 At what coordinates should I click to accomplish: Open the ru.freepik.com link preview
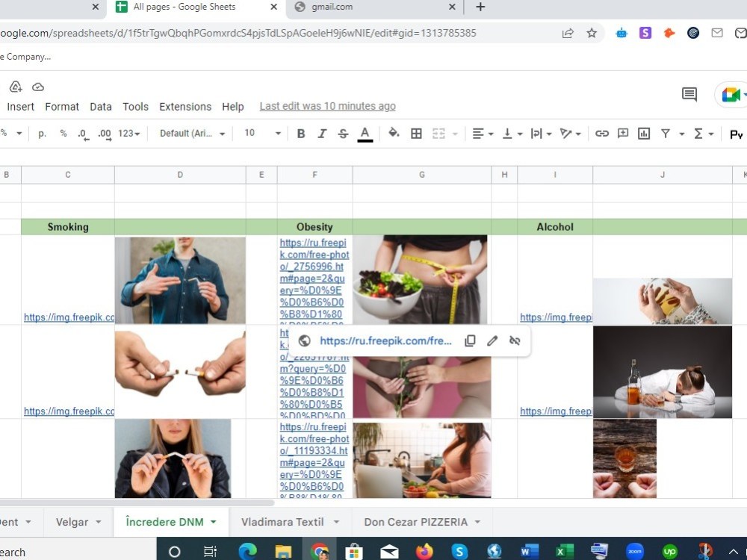(x=385, y=340)
